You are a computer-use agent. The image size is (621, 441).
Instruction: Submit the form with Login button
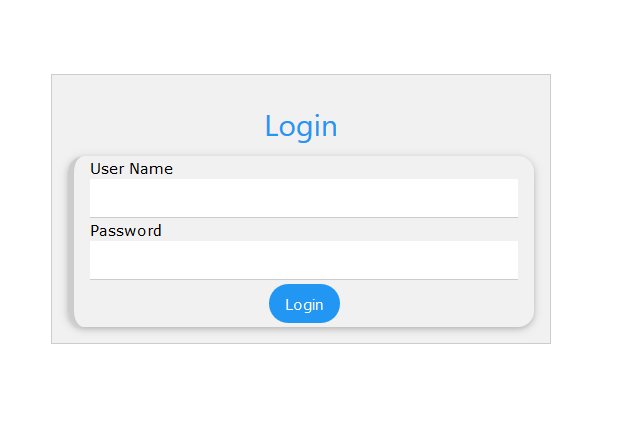(x=304, y=304)
